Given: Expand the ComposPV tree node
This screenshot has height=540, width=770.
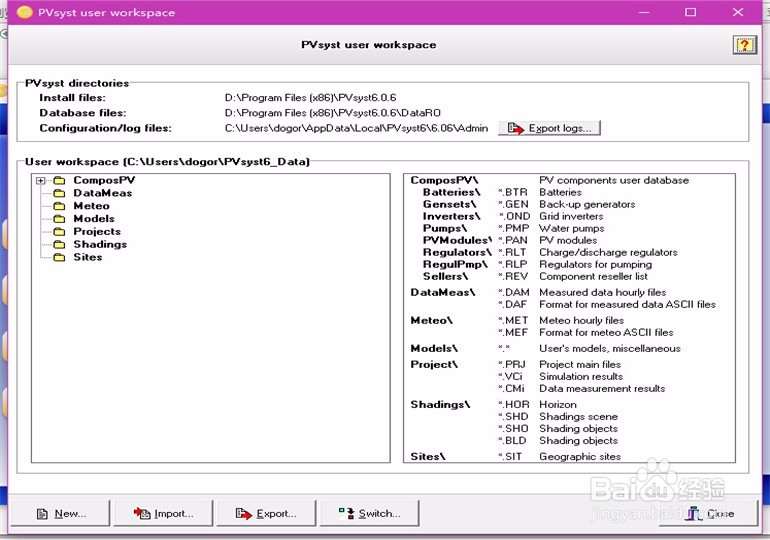Looking at the screenshot, I should 41,181.
